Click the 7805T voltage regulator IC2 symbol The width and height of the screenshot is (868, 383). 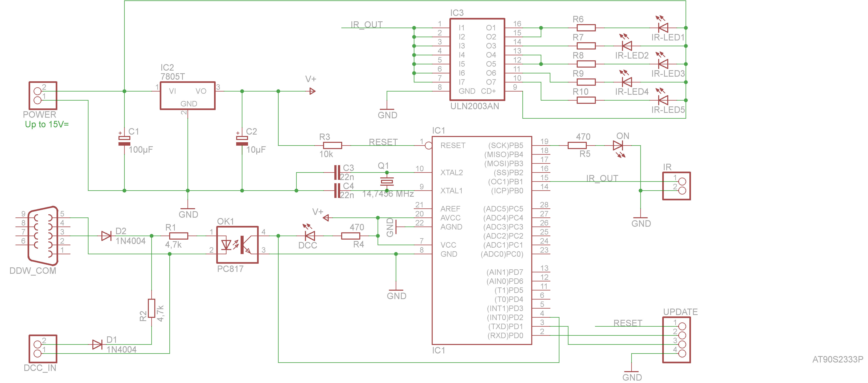coord(187,96)
